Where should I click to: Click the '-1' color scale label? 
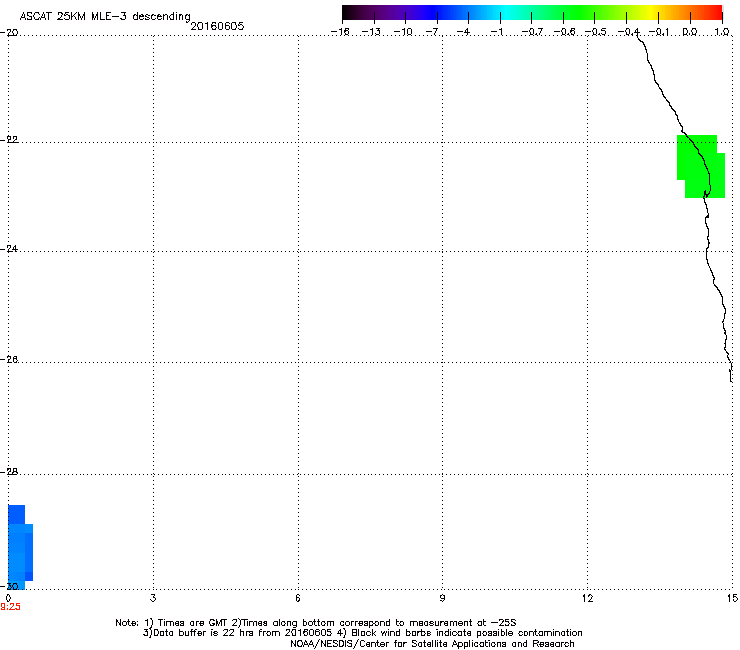496,32
